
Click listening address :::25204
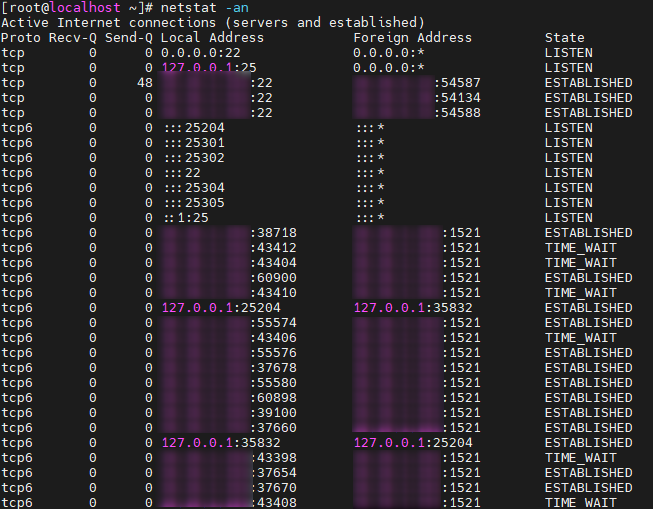tap(194, 128)
